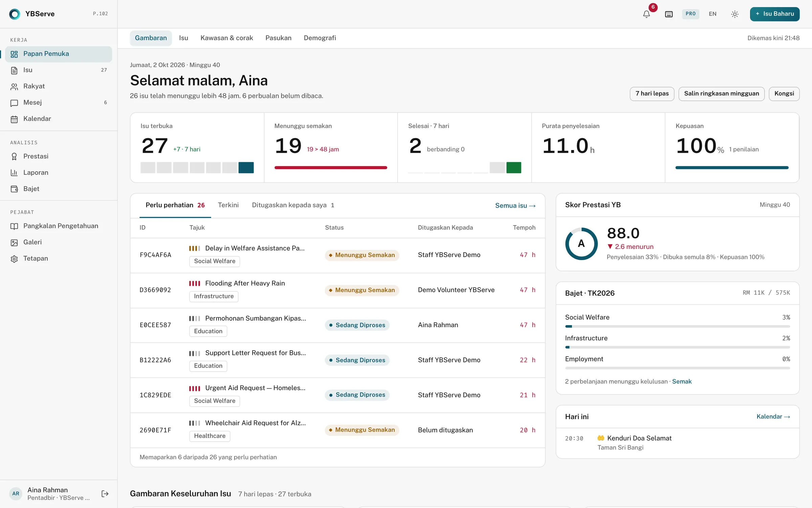Click the Bajet wallet icon
This screenshot has height=508, width=812.
[x=14, y=189]
